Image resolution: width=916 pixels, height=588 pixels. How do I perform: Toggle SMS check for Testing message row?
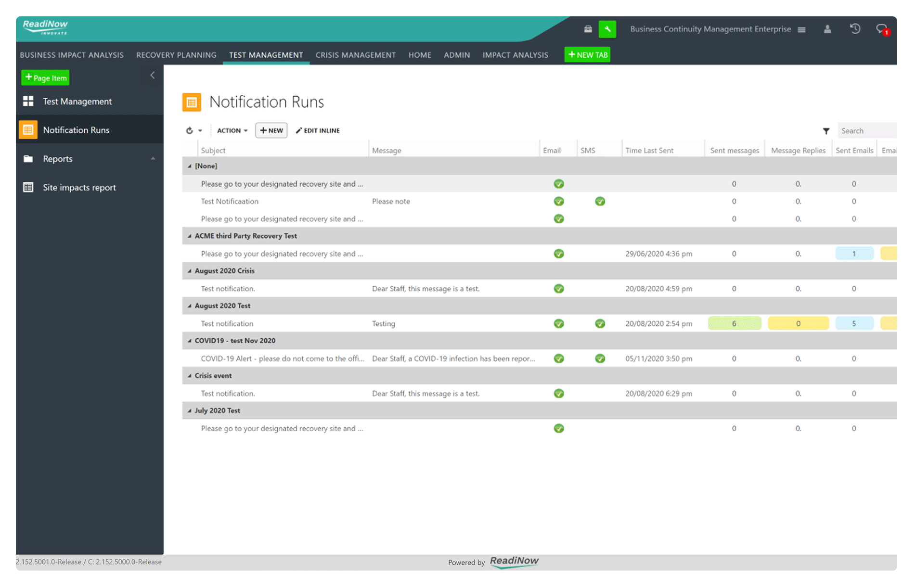tap(600, 323)
